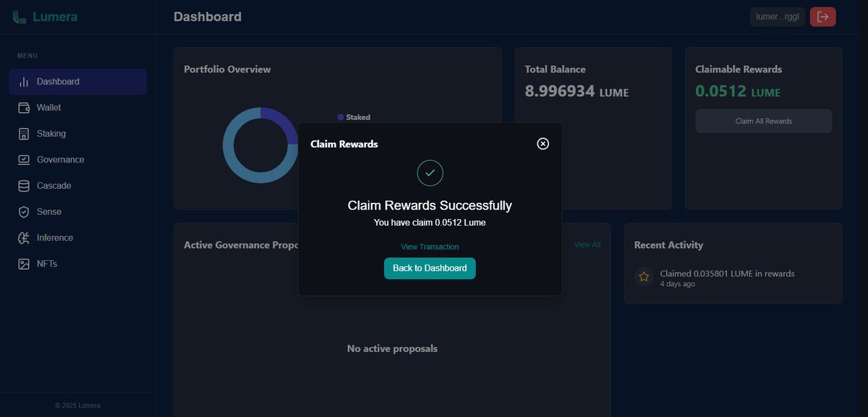
Task: Click the © 2025 Lumera footer text
Action: coord(77,405)
